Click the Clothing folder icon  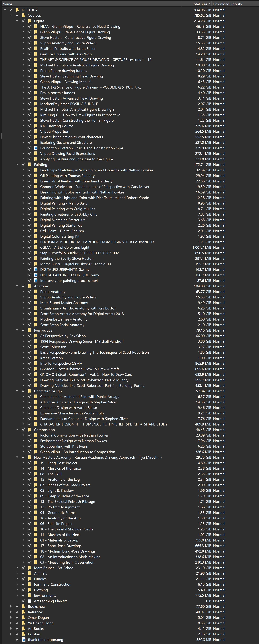point(29,590)
